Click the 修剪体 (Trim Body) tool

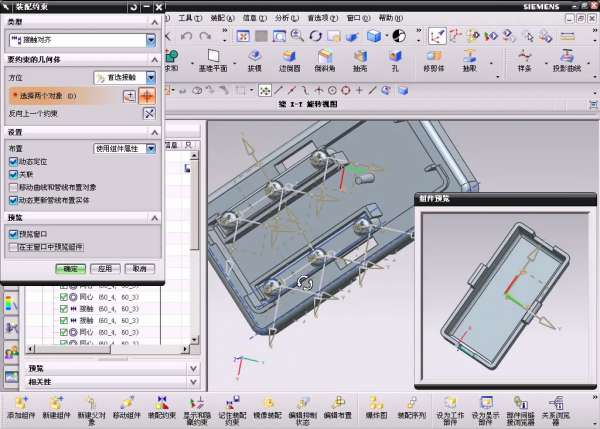pos(434,61)
